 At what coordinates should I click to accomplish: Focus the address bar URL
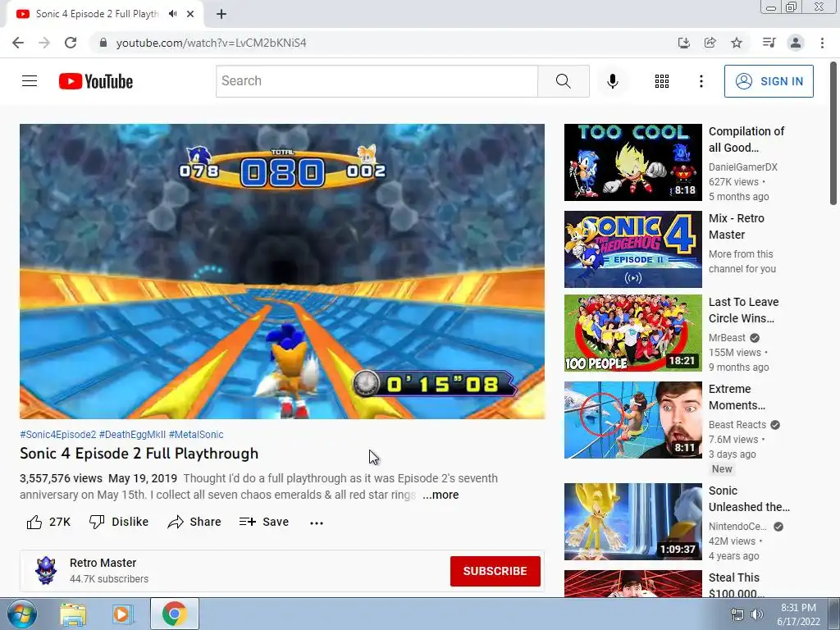(x=211, y=43)
